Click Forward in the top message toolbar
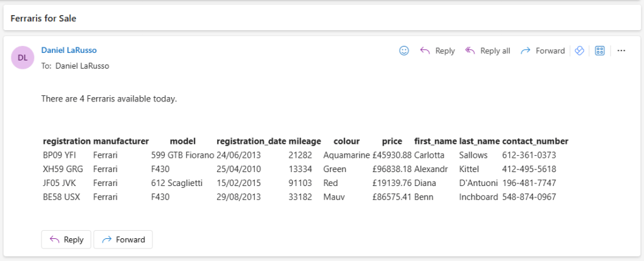The height and width of the screenshot is (261, 644). point(543,51)
